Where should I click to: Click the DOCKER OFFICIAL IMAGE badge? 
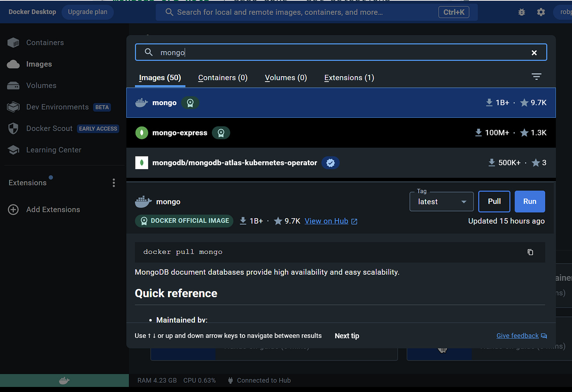tap(184, 221)
